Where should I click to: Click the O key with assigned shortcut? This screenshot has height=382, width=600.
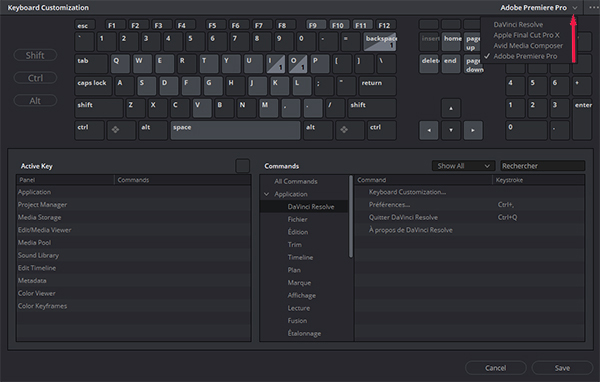[298, 64]
